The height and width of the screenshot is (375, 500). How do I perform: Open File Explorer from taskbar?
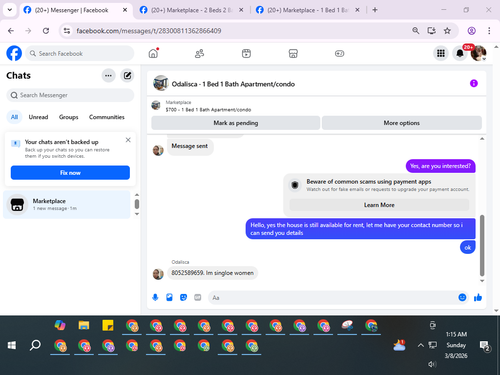(84, 325)
